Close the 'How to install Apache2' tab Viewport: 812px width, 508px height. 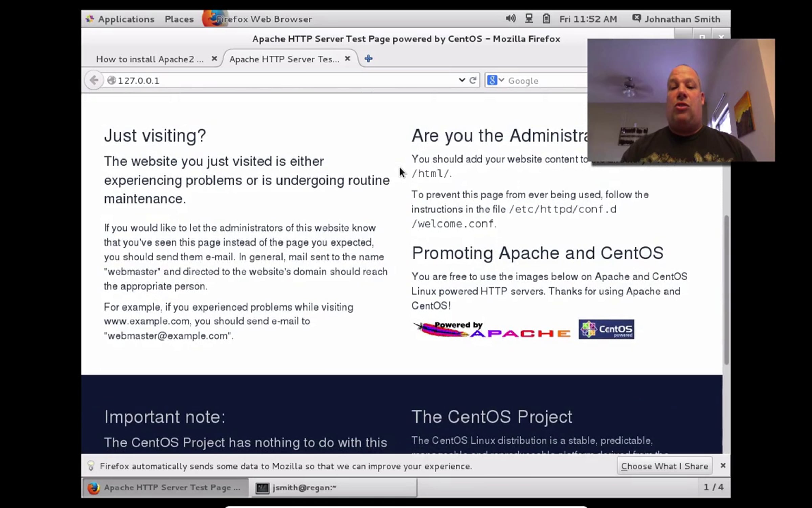[214, 59]
